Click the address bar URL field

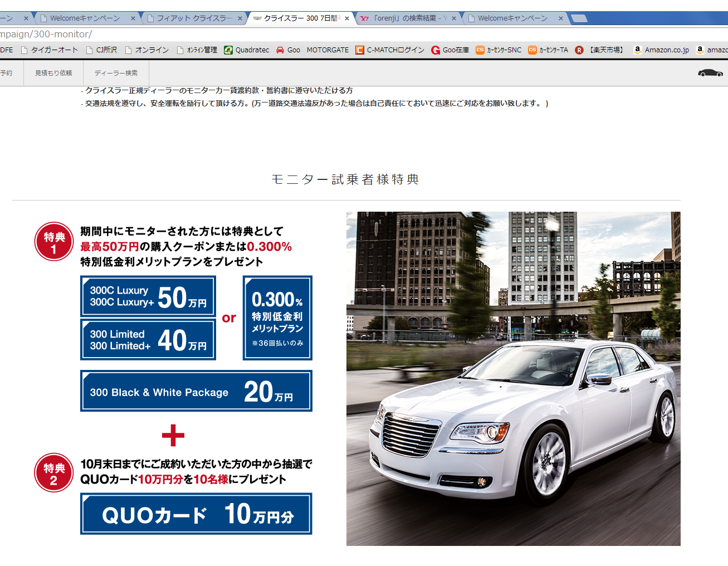364,34
